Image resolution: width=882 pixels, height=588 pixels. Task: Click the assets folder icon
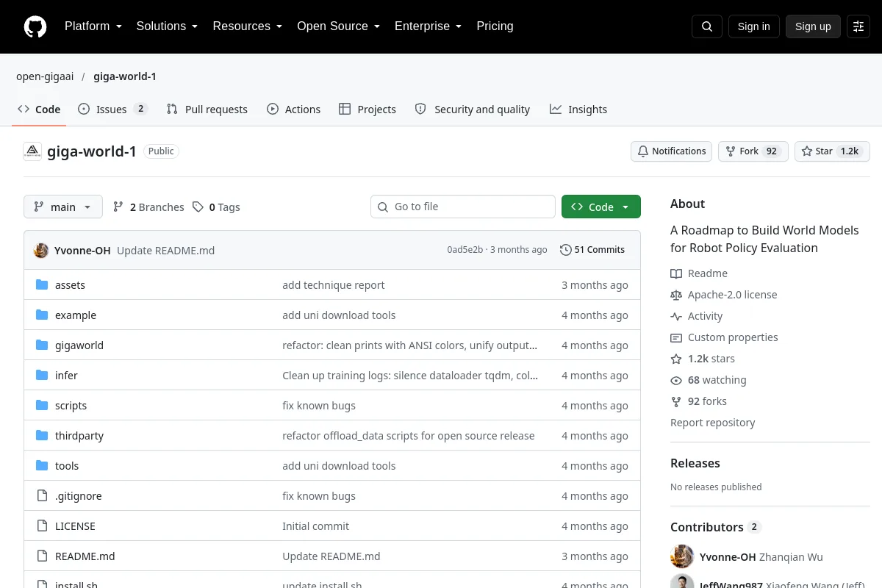tap(42, 285)
